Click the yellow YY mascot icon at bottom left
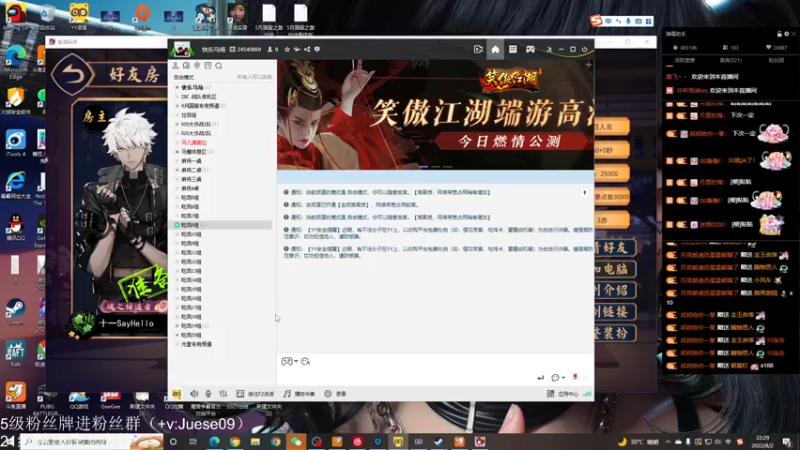800x450 pixels. pyautogui.click(x=177, y=394)
